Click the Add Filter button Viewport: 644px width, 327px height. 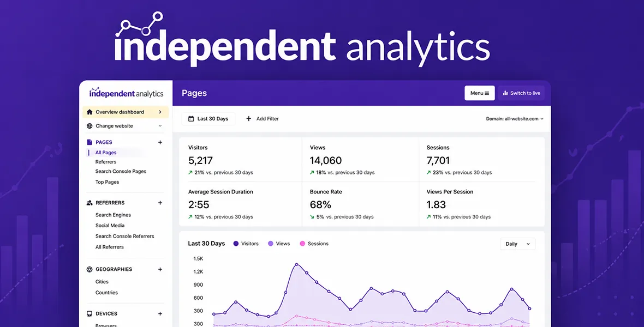pos(263,119)
